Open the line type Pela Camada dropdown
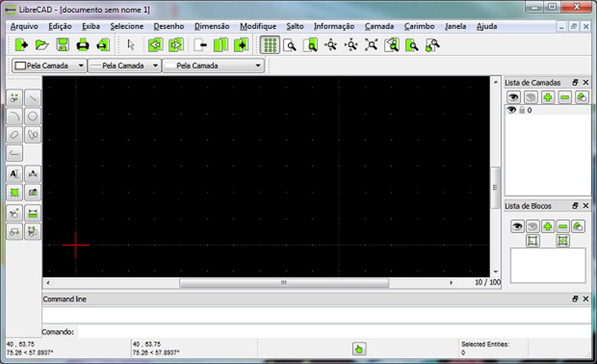Viewport: 597px width, 364px height. pyautogui.click(x=213, y=66)
